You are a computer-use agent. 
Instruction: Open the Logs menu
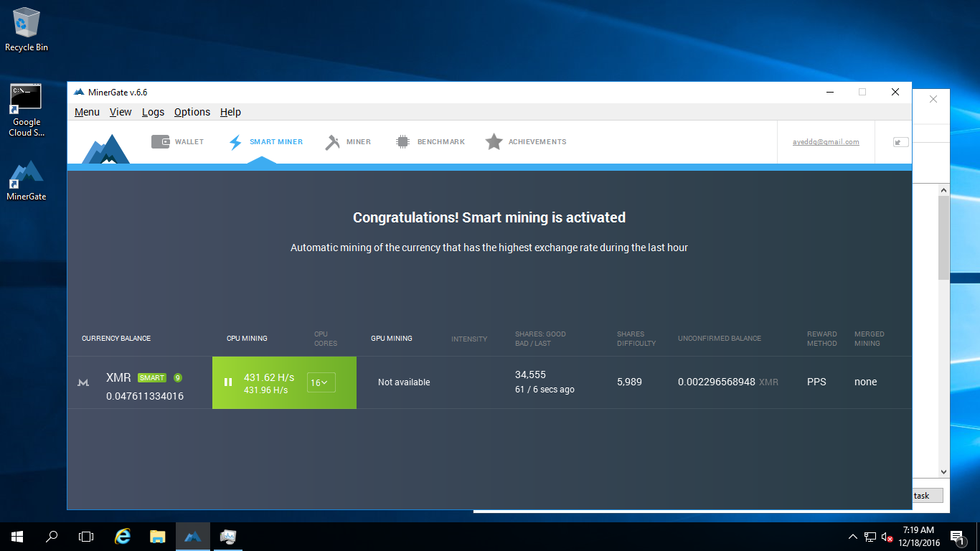(153, 112)
